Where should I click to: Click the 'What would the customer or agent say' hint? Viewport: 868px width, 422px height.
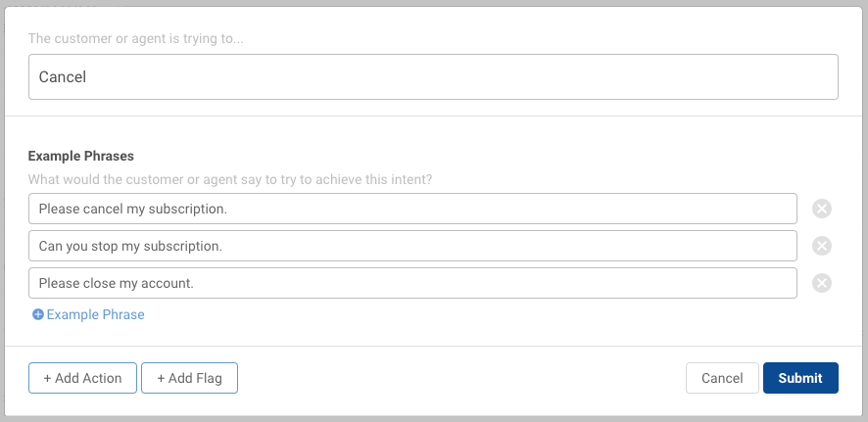[x=230, y=180]
